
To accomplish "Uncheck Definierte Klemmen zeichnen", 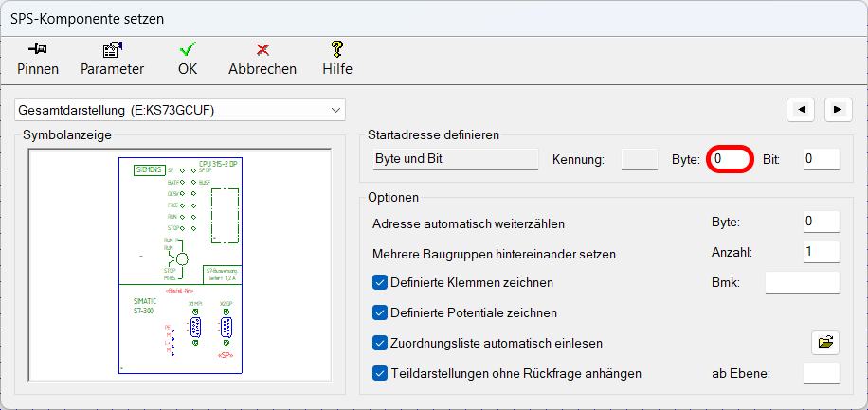I will coord(381,282).
